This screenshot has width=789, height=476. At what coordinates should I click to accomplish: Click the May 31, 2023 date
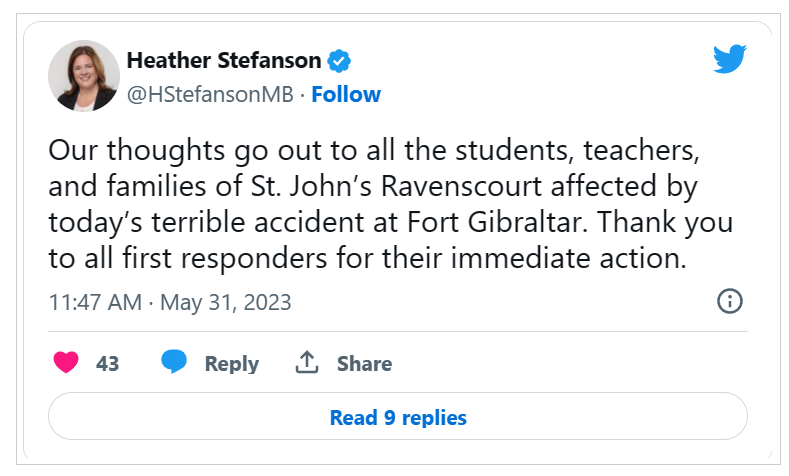[225, 302]
